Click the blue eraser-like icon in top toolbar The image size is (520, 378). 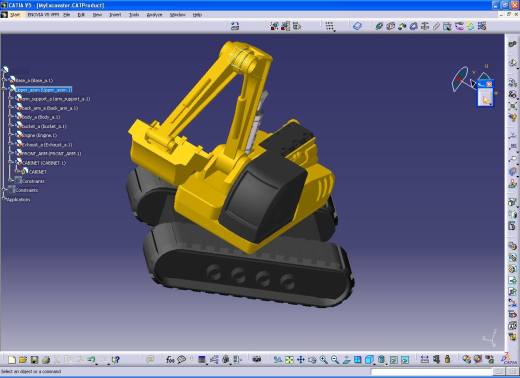click(x=357, y=26)
